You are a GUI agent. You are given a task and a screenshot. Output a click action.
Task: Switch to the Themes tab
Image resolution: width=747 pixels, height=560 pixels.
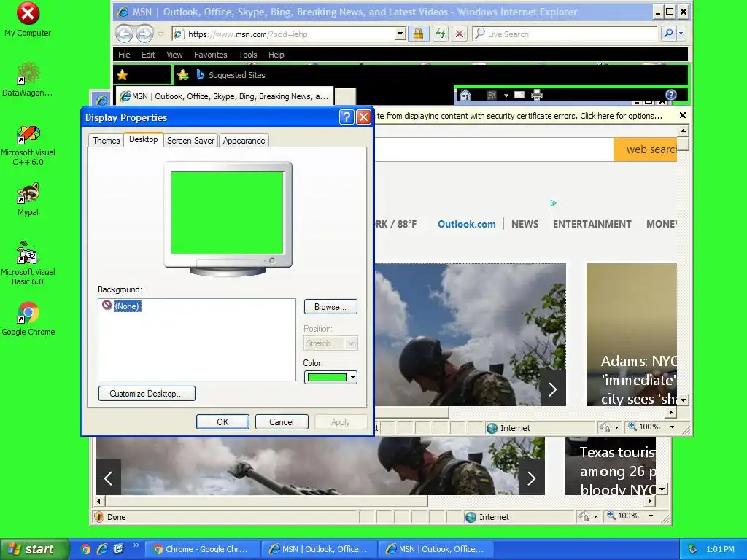click(107, 141)
